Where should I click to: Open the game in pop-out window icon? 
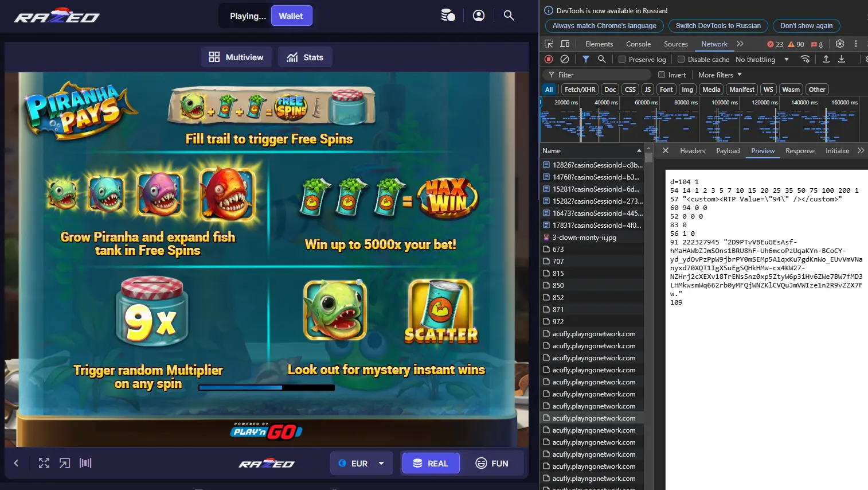[x=65, y=463]
